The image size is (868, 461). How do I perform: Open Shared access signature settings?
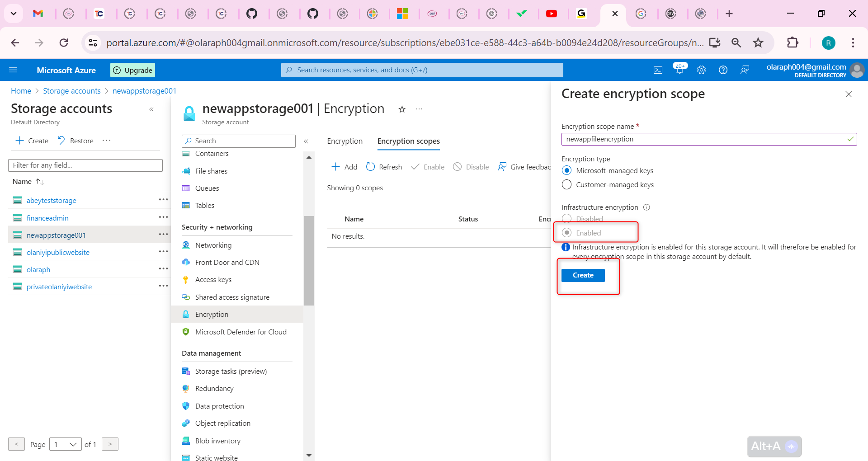[232, 297]
